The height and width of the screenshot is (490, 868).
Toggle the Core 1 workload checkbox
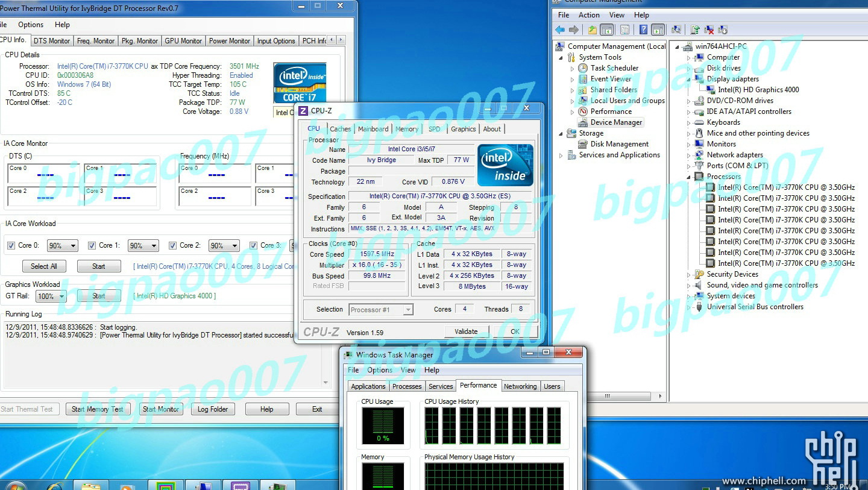(x=92, y=245)
